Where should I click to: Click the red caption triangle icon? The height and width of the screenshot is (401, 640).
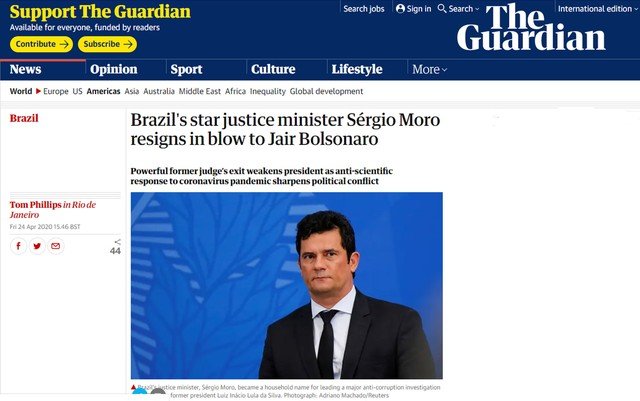[133, 387]
